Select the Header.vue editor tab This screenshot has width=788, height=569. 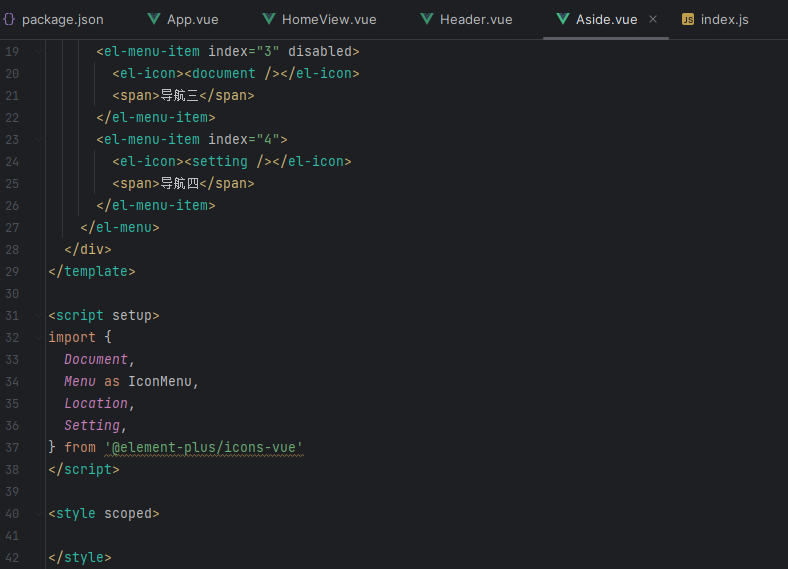(476, 20)
